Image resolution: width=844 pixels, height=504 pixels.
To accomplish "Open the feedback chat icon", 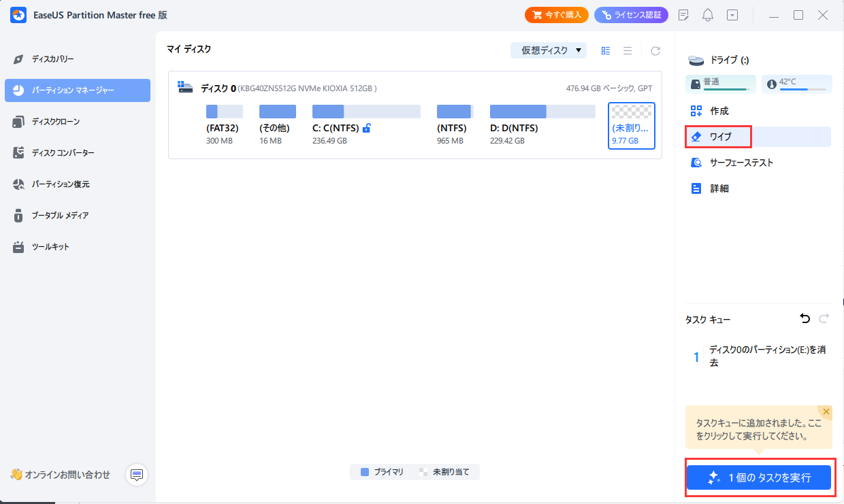I will coord(137,474).
